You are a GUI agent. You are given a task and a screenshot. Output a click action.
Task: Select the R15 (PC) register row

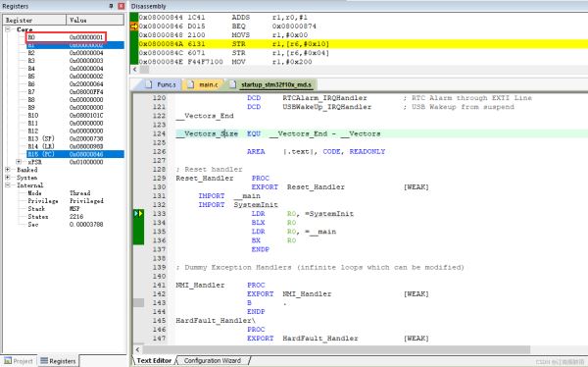point(75,154)
